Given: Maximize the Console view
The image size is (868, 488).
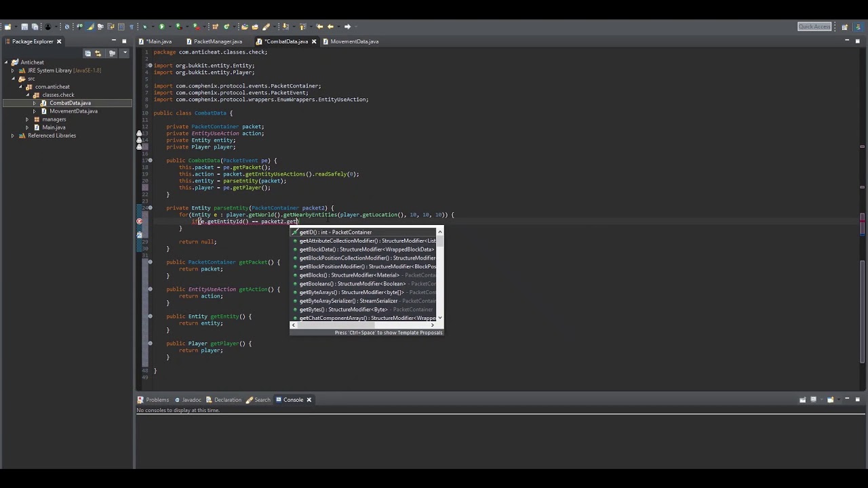Looking at the screenshot, I should [x=858, y=400].
